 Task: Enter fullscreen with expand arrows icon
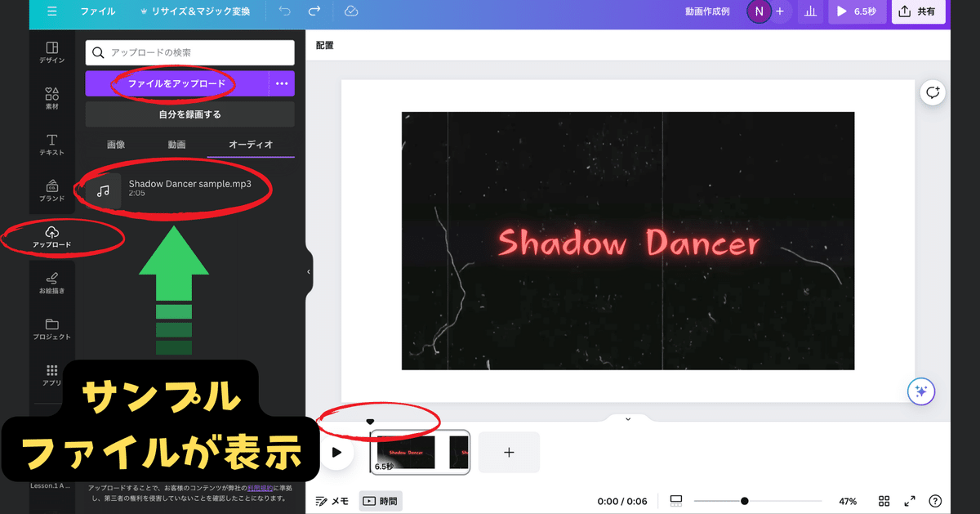pos(910,501)
